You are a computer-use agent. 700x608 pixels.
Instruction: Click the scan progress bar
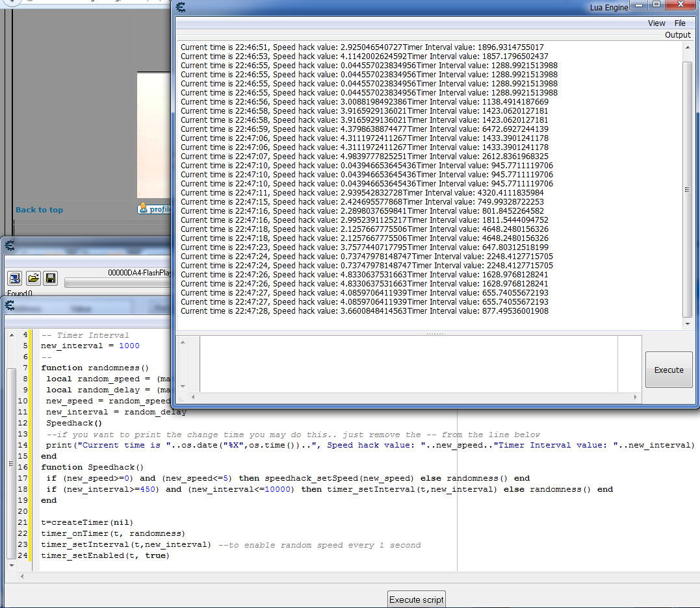pos(117,283)
